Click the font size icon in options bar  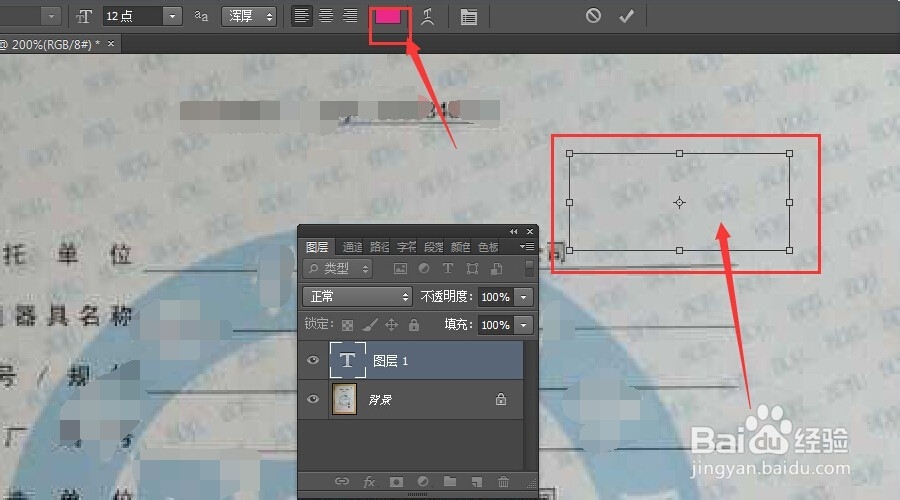click(x=84, y=17)
